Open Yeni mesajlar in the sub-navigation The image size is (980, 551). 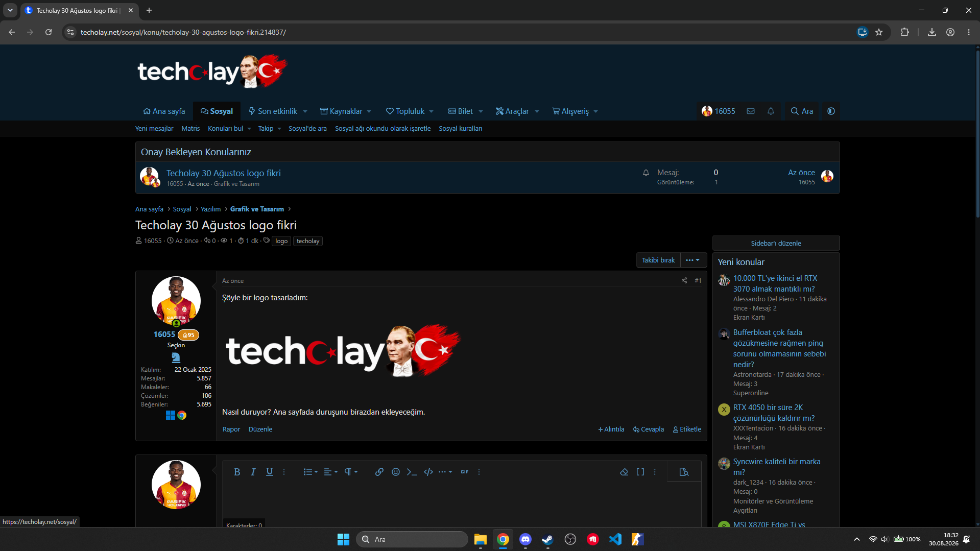(154, 128)
